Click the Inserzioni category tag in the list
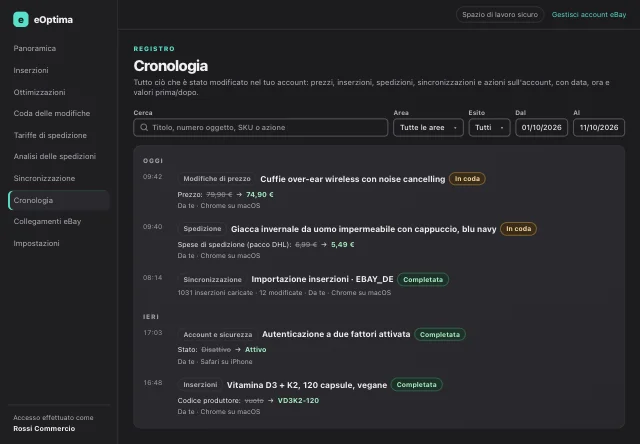Image resolution: width=640 pixels, height=444 pixels. 200,384
